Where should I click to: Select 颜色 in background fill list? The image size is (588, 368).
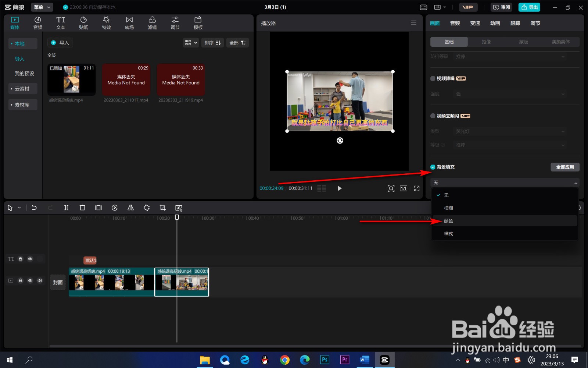(x=505, y=221)
